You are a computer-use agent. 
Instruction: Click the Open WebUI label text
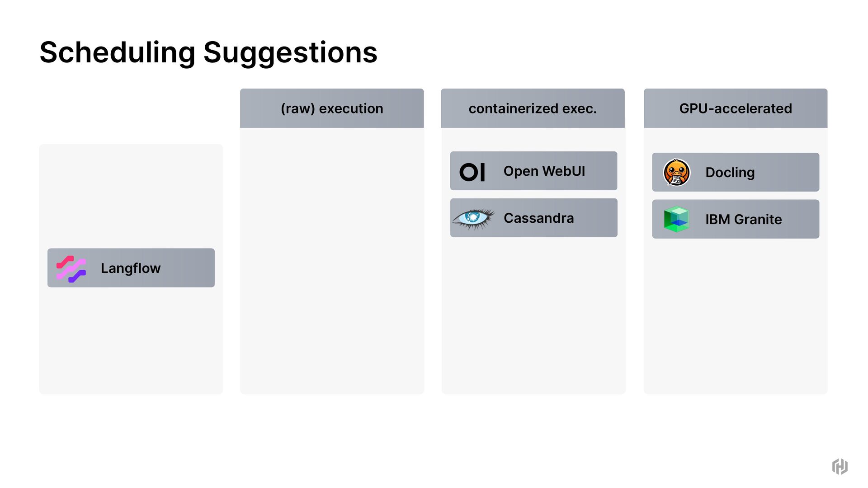click(544, 171)
